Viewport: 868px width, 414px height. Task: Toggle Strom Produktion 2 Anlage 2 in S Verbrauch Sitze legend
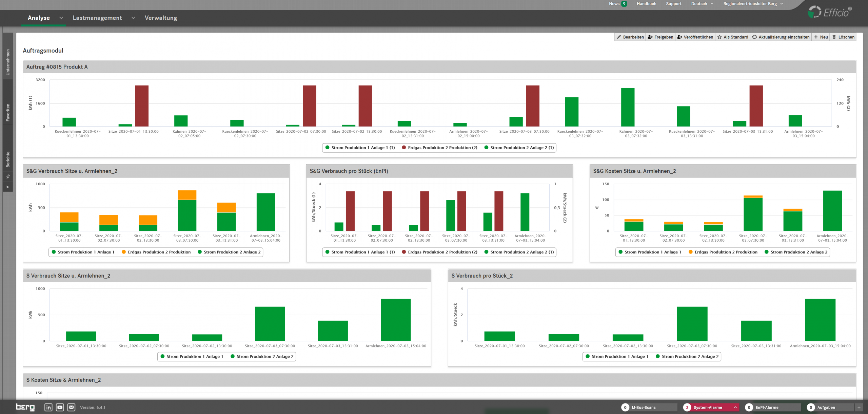point(262,357)
